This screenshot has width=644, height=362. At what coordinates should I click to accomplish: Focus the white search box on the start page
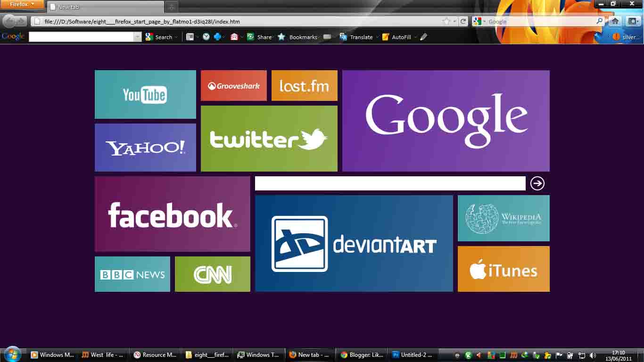(x=390, y=183)
